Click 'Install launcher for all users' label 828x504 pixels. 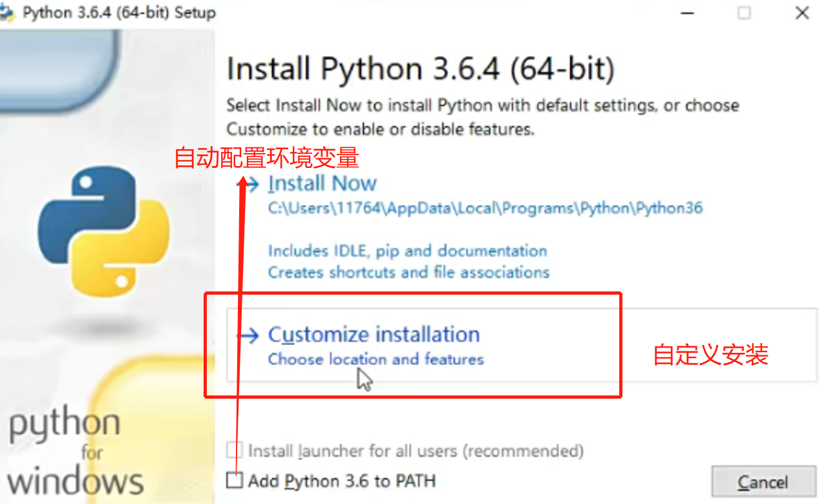tap(416, 450)
